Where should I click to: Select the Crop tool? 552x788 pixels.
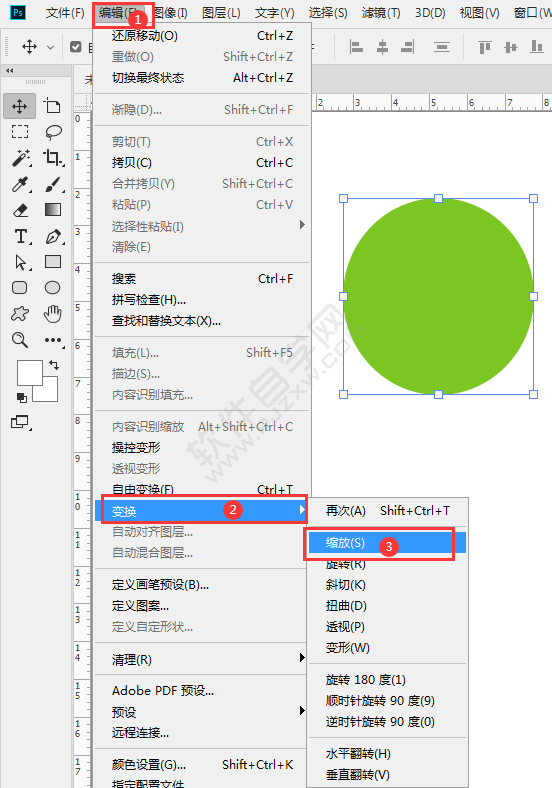pyautogui.click(x=53, y=158)
